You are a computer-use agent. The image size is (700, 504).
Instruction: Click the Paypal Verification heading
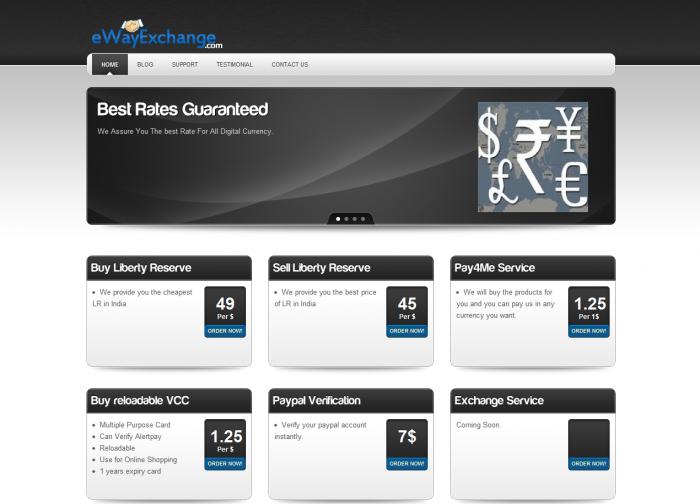click(x=317, y=400)
